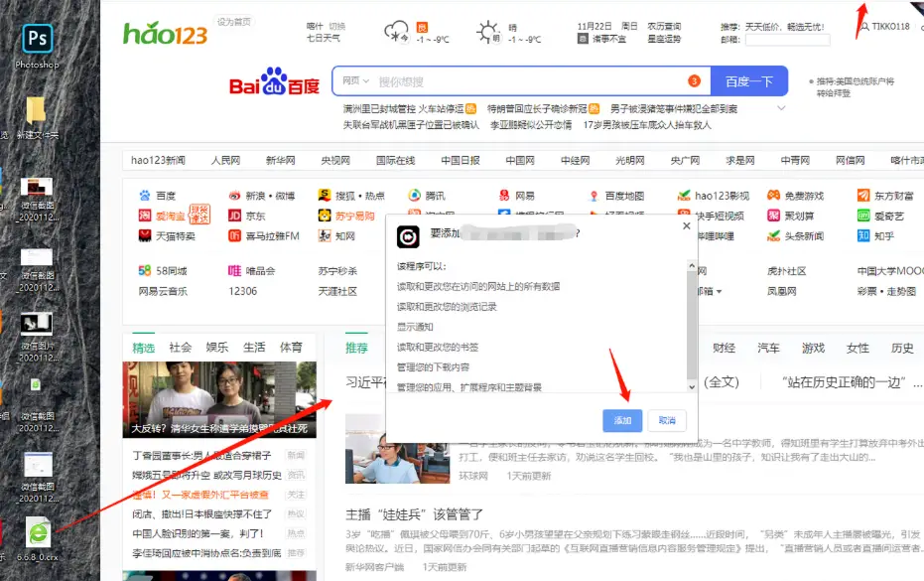Click 设为首页 next to the hao123 logo
This screenshot has width=924, height=581.
(233, 20)
